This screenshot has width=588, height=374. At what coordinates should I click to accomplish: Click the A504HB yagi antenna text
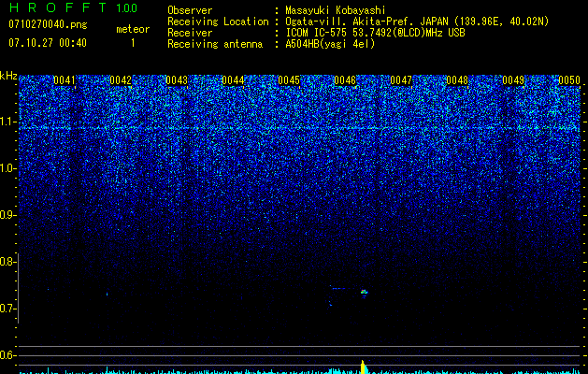point(330,44)
